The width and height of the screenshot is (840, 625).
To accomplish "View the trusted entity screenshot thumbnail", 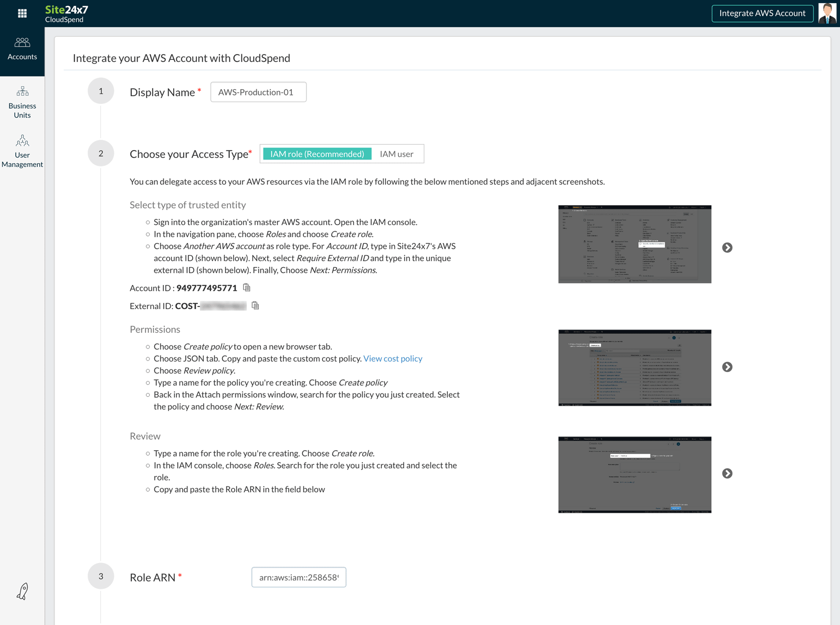I will (634, 244).
